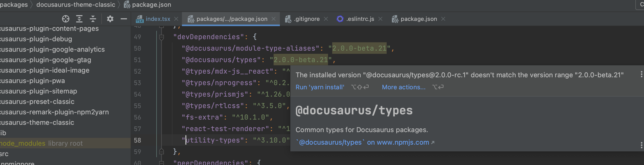
Task: Switch to the .eslintrc.js tab
Action: coord(360,19)
